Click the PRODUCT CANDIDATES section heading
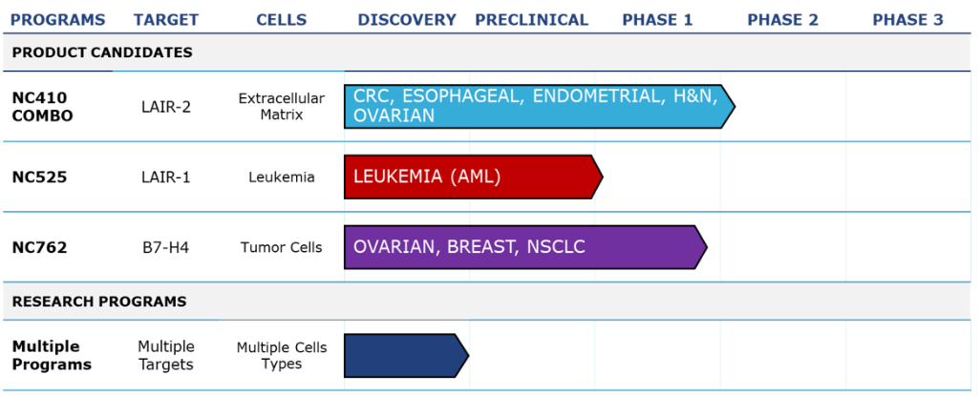Screen dimensions: 980x396 pos(102,52)
